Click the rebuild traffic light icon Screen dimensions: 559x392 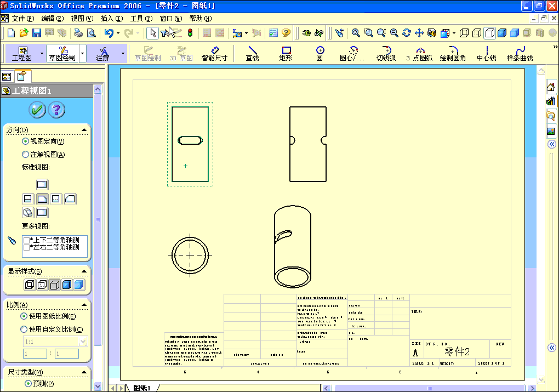(190, 33)
